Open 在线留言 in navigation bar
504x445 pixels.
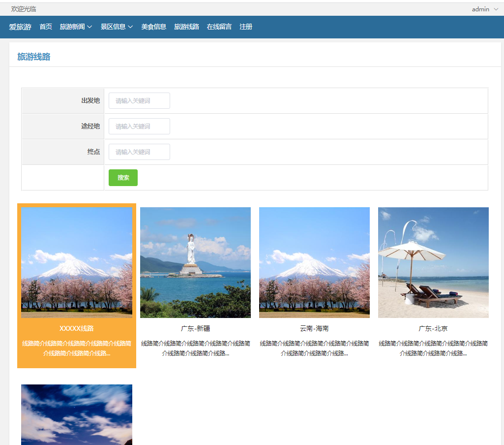pos(219,27)
